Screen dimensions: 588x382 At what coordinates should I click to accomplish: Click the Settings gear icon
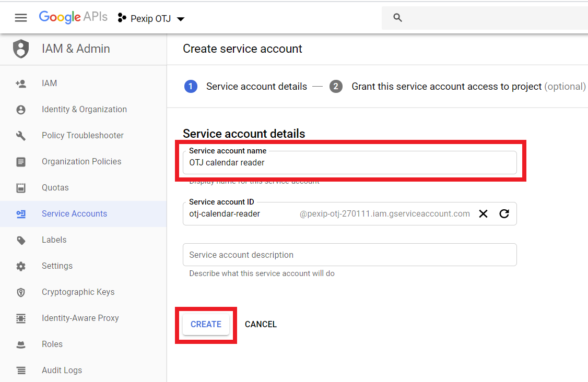point(21,266)
